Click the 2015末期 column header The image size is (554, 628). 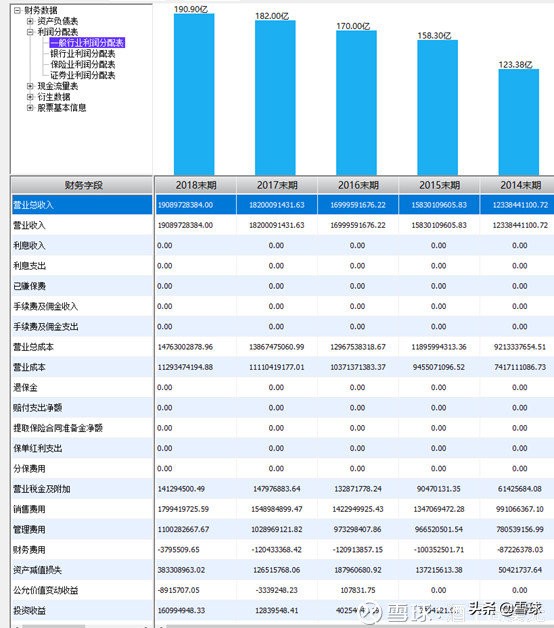[x=439, y=185]
